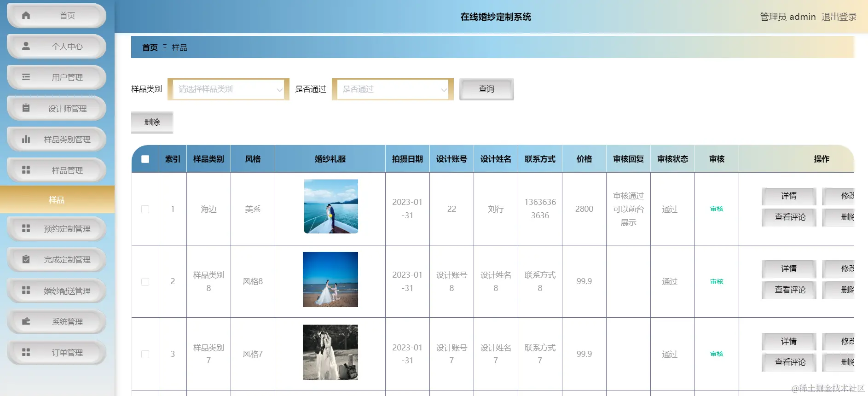Click the briefcase icon beside 系统管理

point(26,321)
